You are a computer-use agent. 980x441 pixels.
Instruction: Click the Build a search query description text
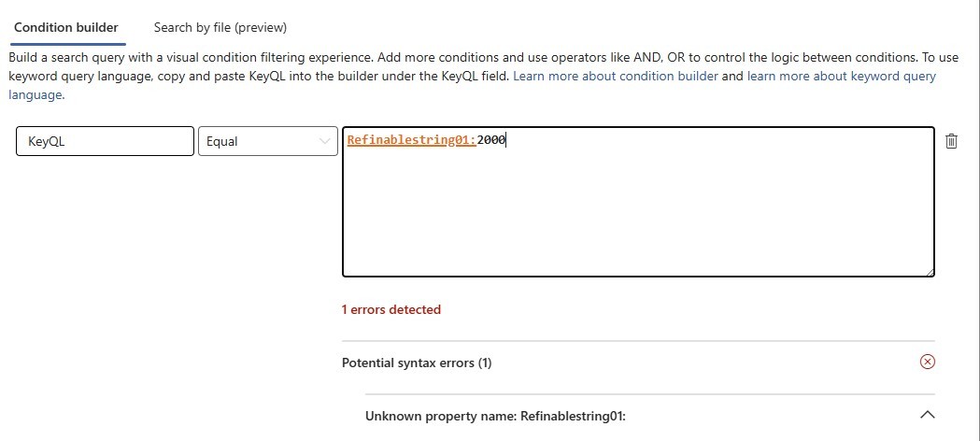(x=483, y=58)
